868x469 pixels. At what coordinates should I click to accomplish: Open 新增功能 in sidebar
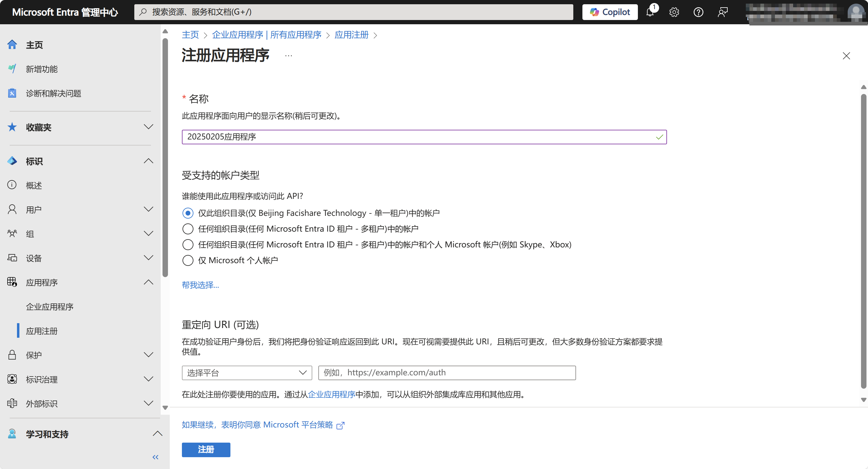tap(42, 69)
